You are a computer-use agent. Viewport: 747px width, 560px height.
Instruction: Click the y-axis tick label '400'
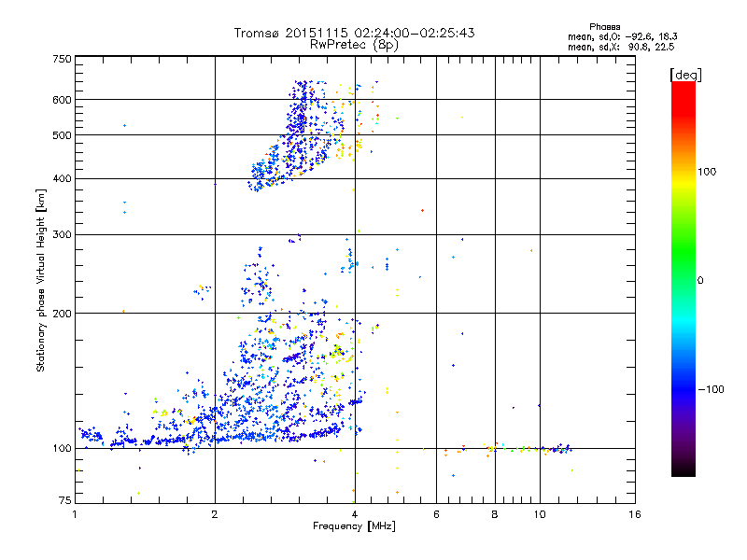62,179
